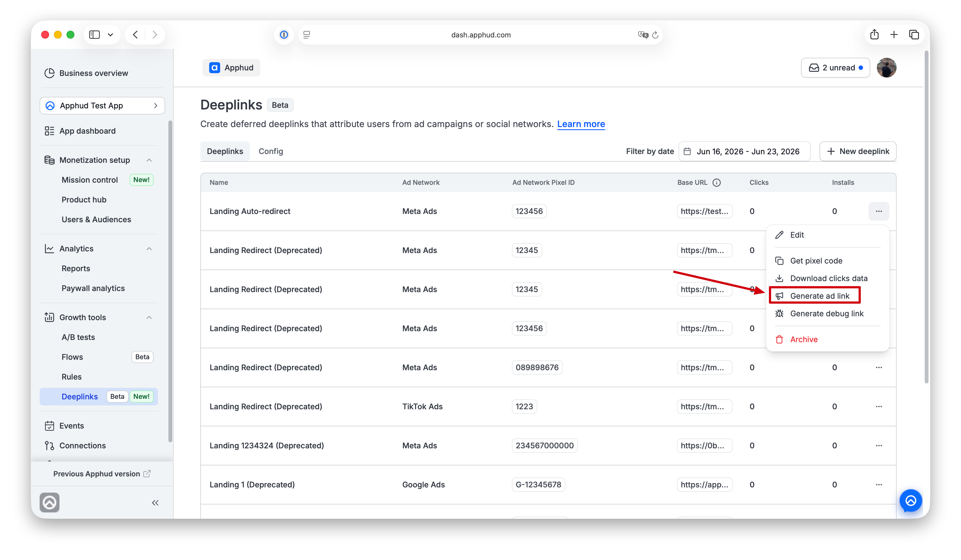Screen dimensions: 961x560
Task: Go forward in Safari
Action: coord(154,35)
